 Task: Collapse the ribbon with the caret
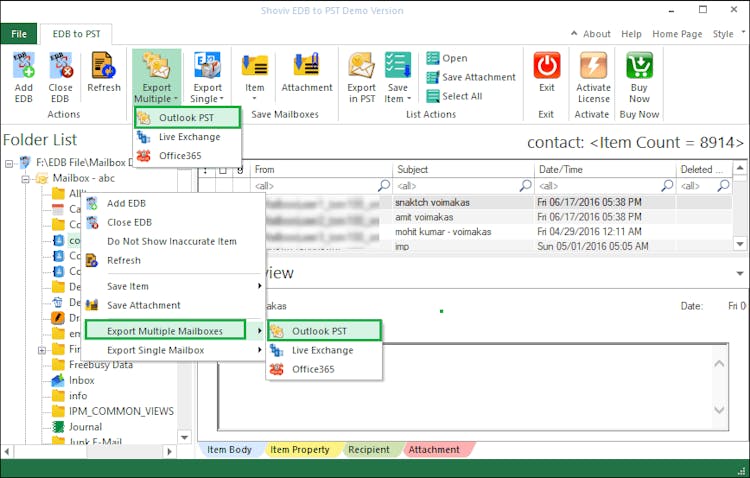(574, 33)
